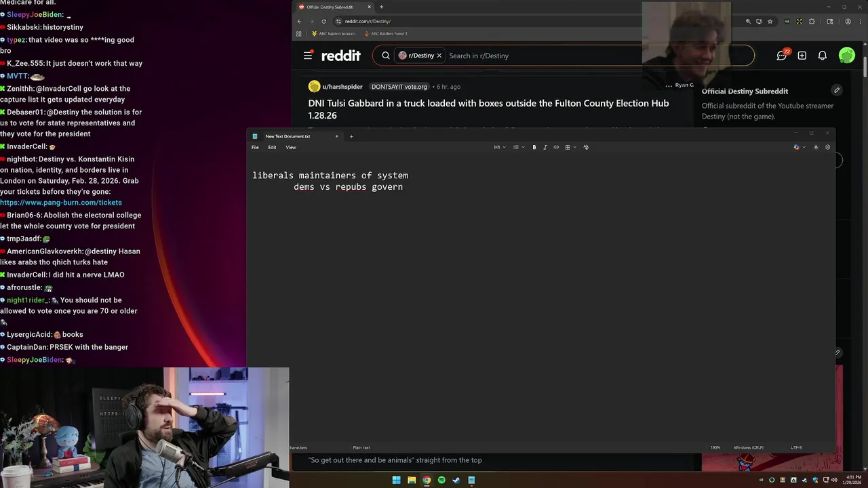Open Chrome zoom magnifier icon
The image size is (868, 488).
(748, 21)
